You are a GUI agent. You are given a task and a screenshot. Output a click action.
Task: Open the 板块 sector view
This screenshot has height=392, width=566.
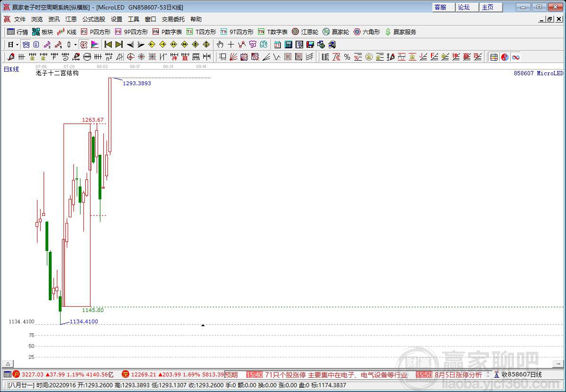pos(43,32)
